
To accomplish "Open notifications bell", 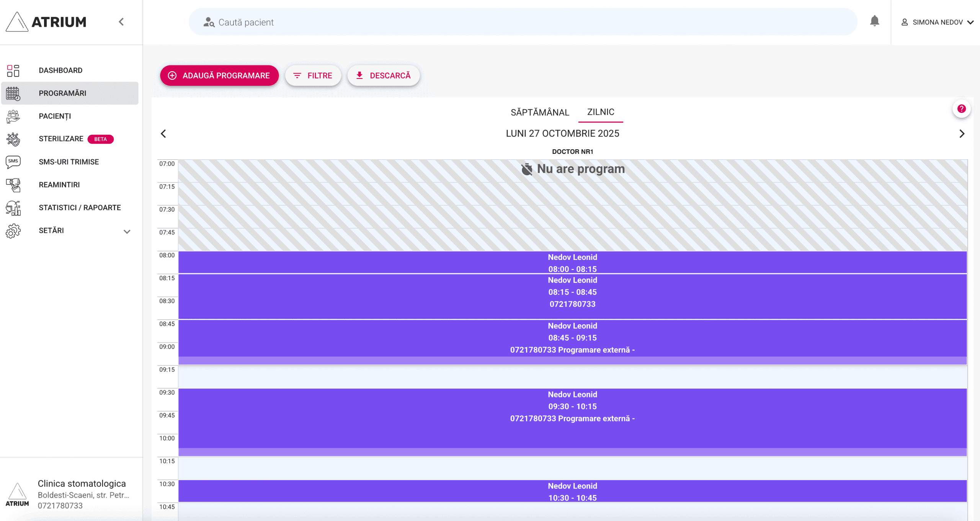I will (x=875, y=21).
